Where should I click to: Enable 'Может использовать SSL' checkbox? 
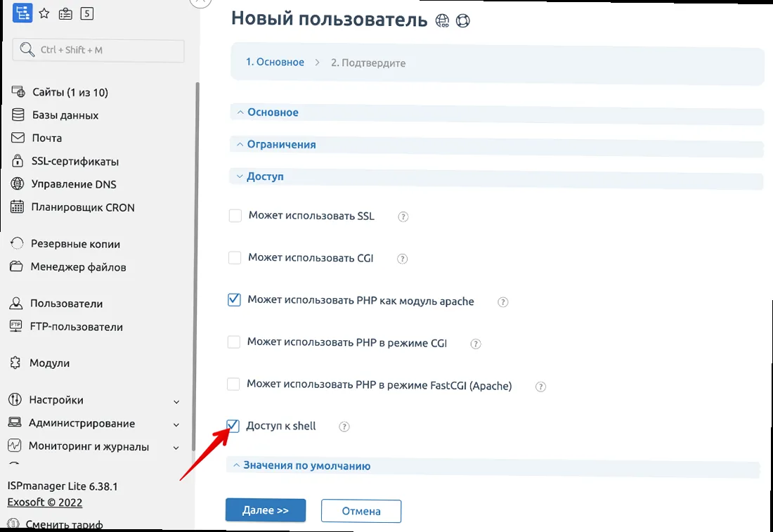235,215
